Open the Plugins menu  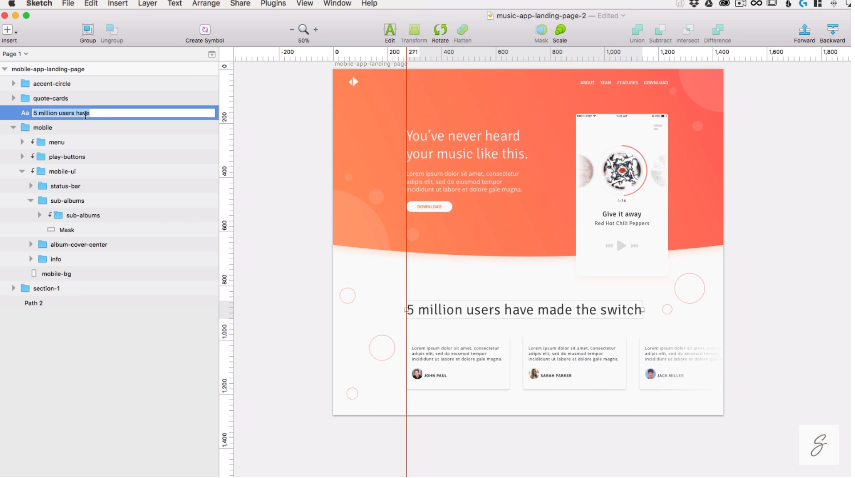click(273, 3)
